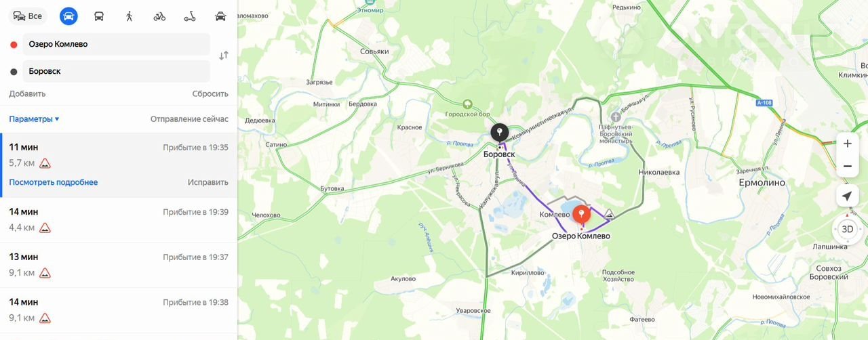Open the Отправление сейчас departure time selector
The height and width of the screenshot is (340, 868).
189,119
